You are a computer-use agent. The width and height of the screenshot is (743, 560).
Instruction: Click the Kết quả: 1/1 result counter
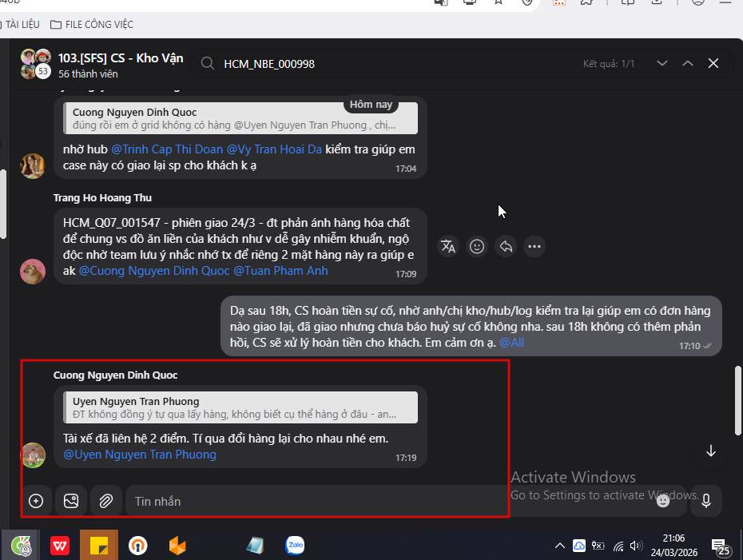pyautogui.click(x=609, y=63)
